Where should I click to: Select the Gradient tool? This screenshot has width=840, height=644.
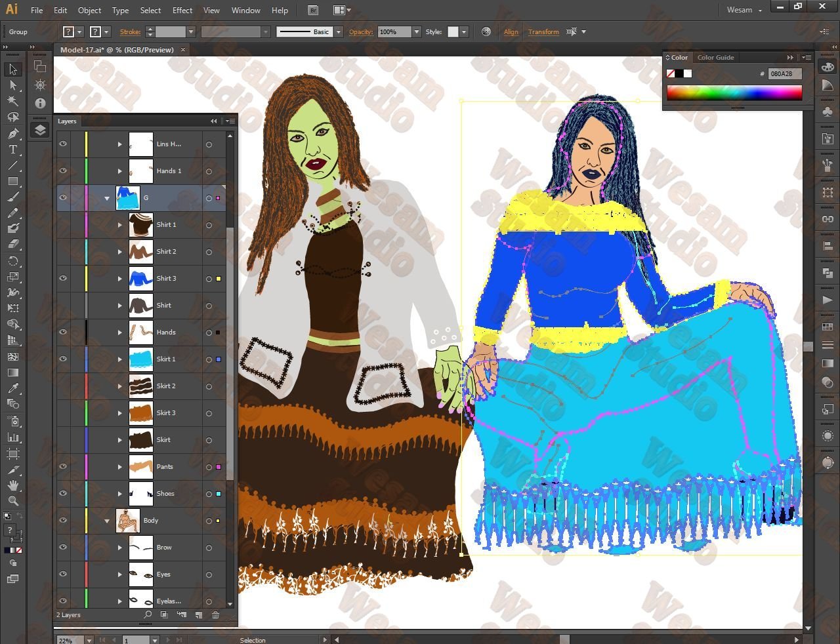(13, 372)
